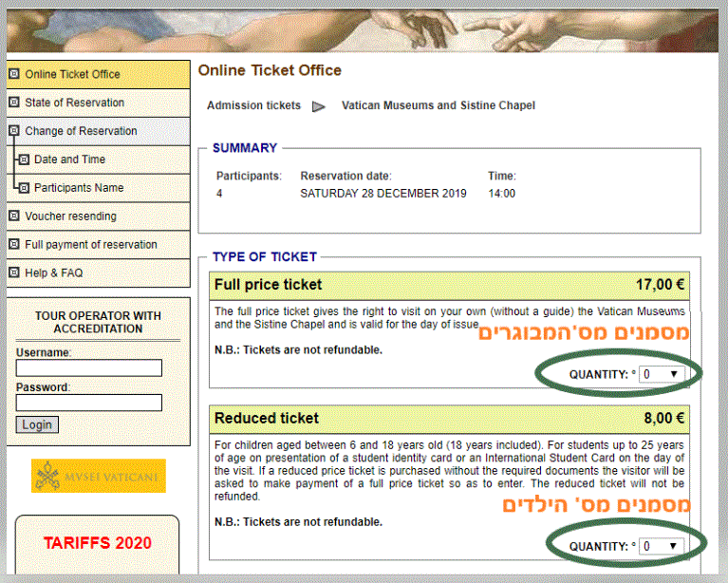Open the TARIFFS 2020 box
The height and width of the screenshot is (583, 728).
pyautogui.click(x=98, y=544)
